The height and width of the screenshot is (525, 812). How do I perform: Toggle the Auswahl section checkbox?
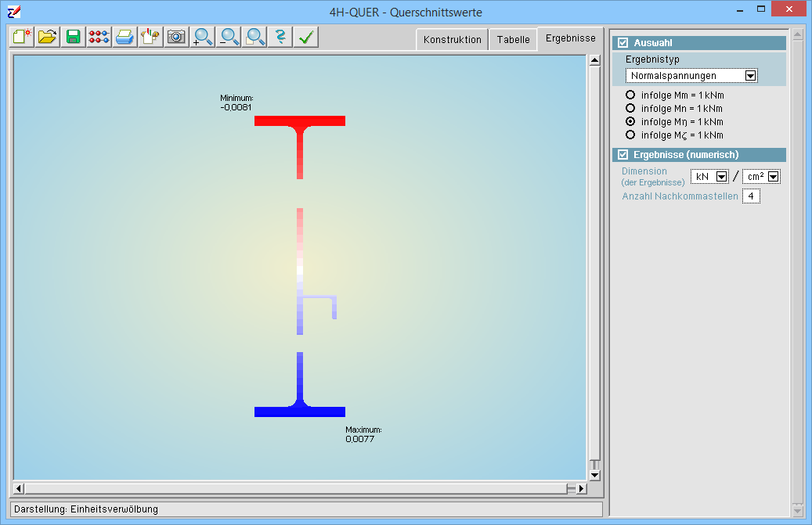[623, 43]
